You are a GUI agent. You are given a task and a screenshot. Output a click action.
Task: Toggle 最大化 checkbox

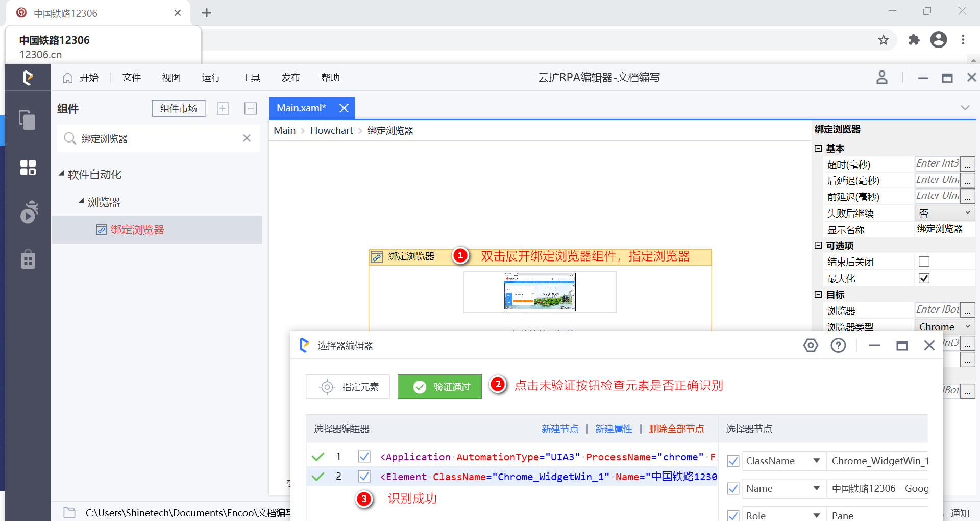pos(924,278)
